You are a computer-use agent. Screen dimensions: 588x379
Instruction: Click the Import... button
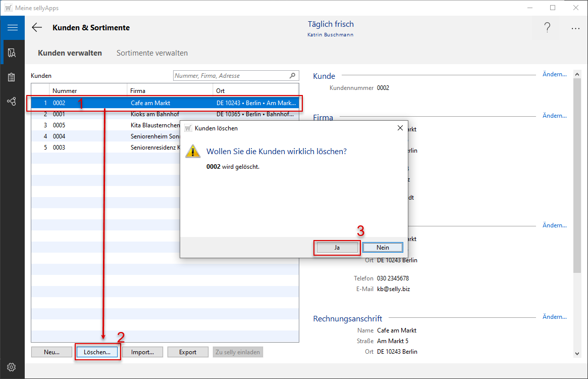[x=142, y=352]
